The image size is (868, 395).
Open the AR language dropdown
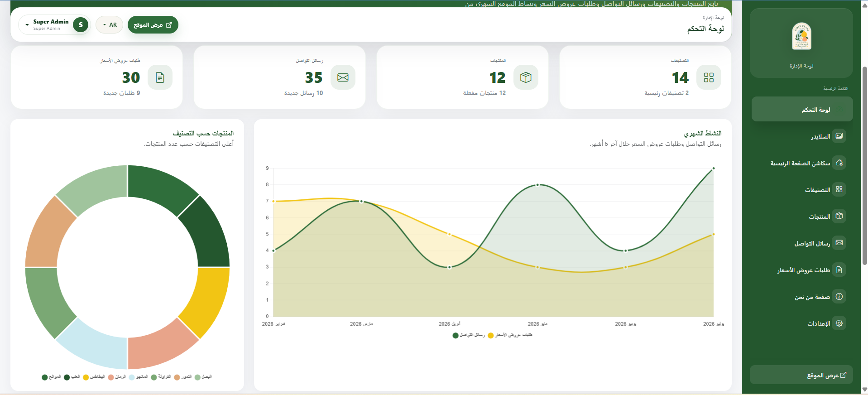tap(110, 25)
